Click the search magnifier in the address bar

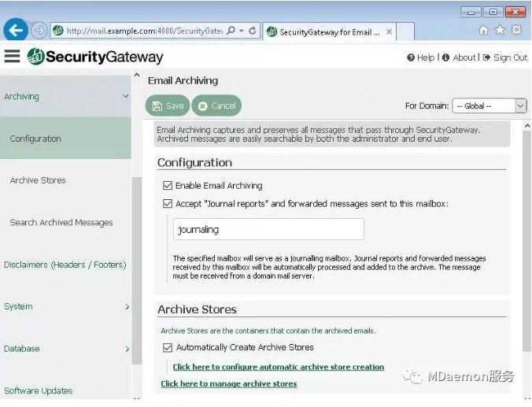[x=231, y=31]
